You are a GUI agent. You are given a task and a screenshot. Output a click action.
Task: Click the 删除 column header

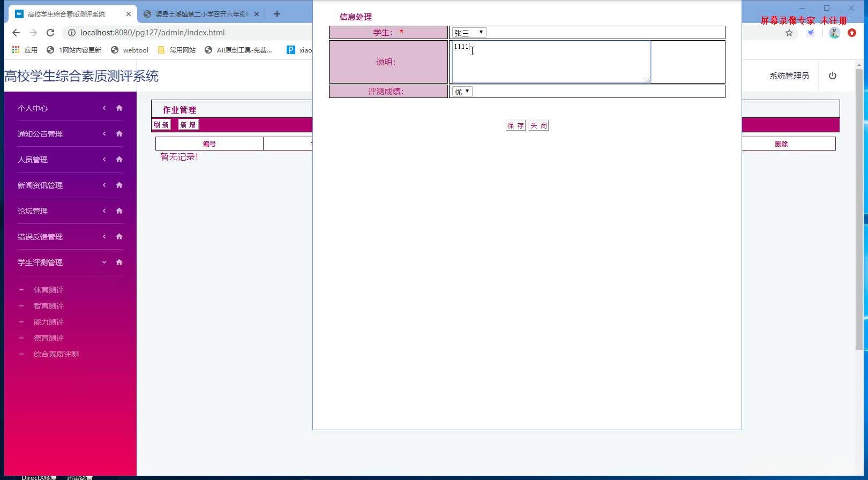(x=781, y=144)
